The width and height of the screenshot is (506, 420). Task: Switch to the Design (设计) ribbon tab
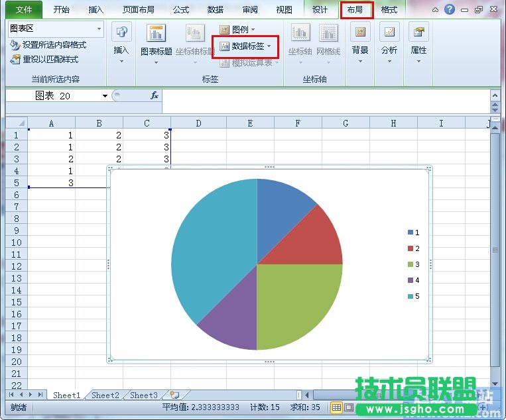pos(320,10)
